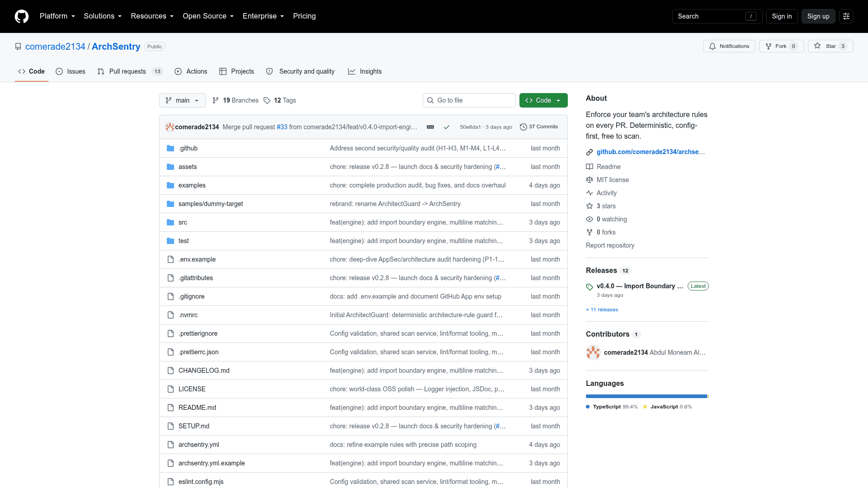Image resolution: width=868 pixels, height=488 pixels.
Task: Click the examples folder icon
Action: (x=170, y=185)
